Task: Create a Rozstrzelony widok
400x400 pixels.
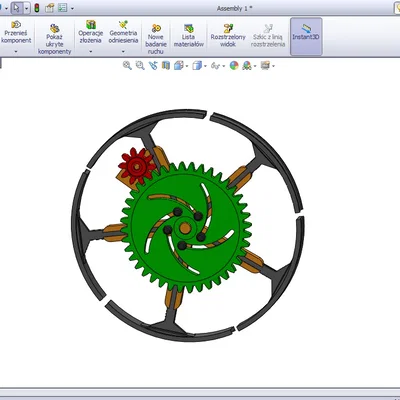Action: (x=228, y=35)
